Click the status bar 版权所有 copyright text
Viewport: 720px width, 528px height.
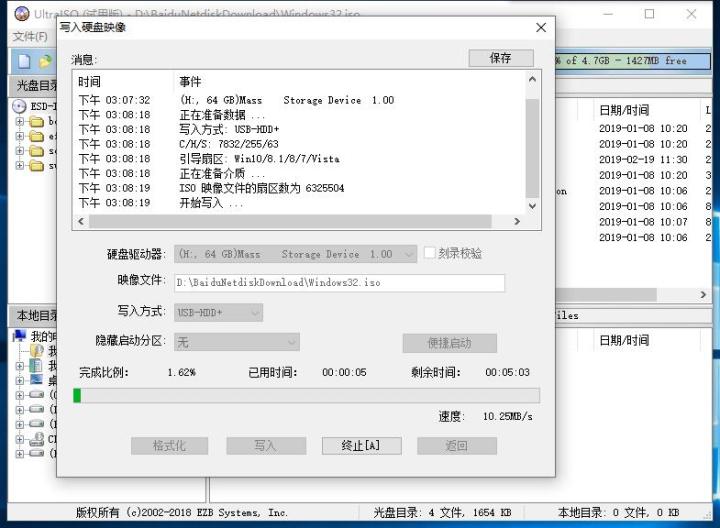(182, 512)
